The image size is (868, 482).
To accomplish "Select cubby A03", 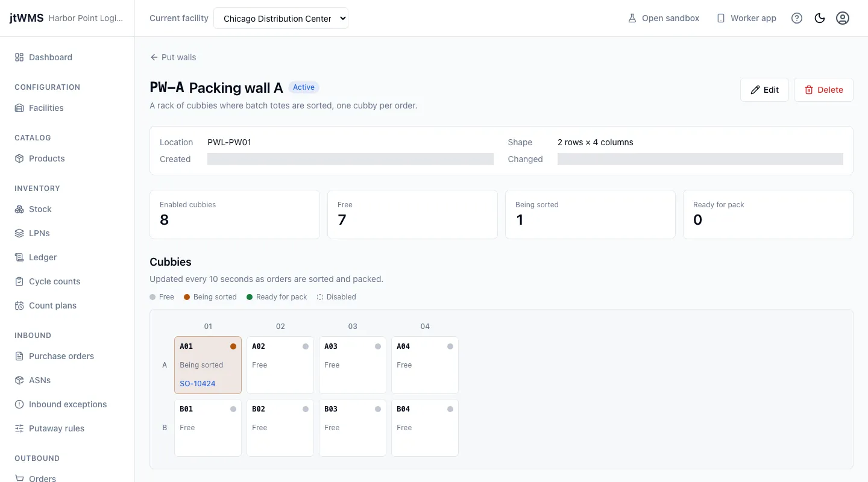I will click(x=353, y=365).
